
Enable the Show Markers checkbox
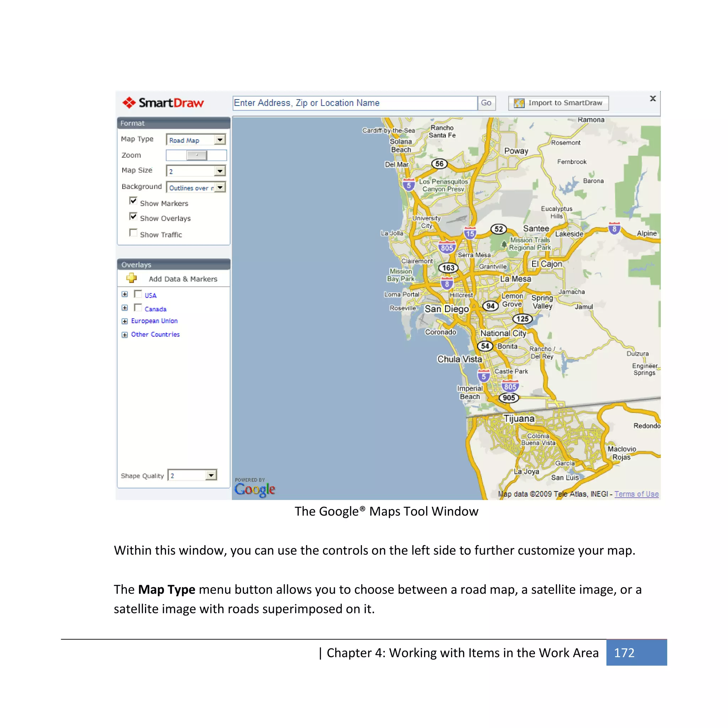tap(133, 201)
